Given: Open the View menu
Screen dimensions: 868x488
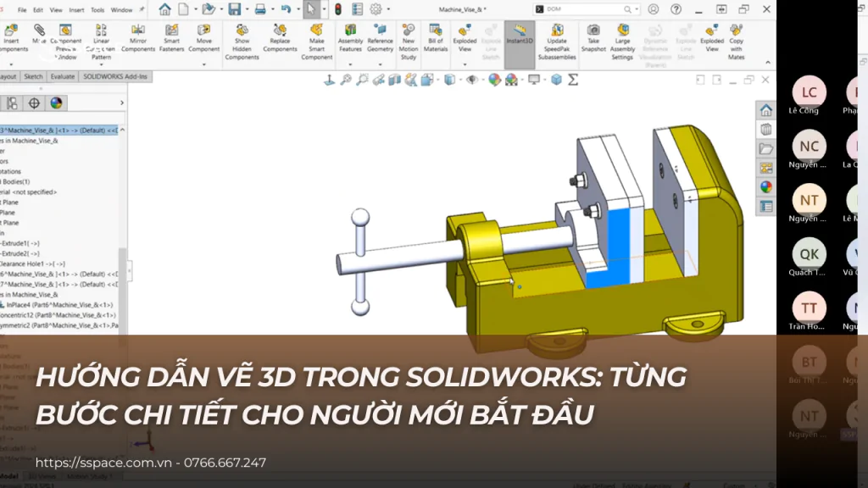Looking at the screenshot, I should point(56,10).
